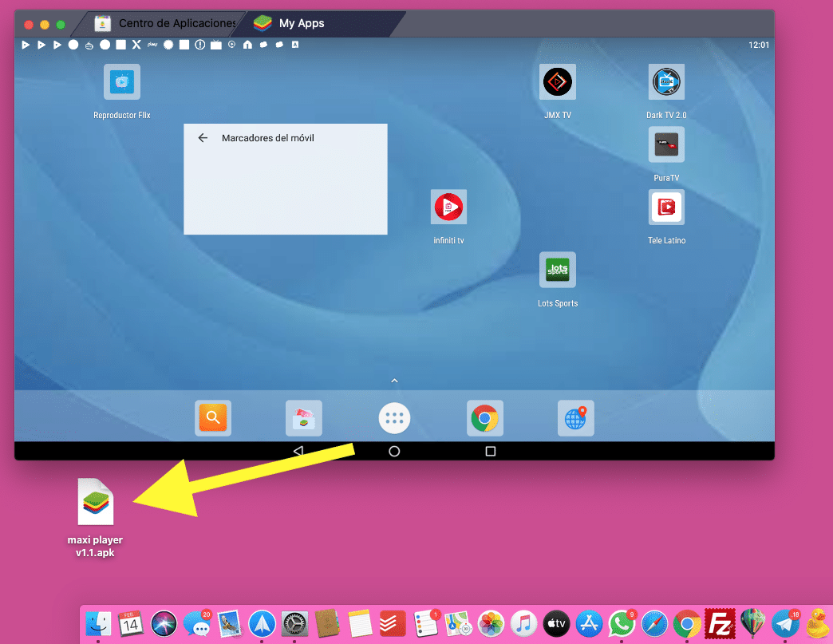Screen dimensions: 833x644
Task: Go back from Marcadores del móvil
Action: pos(203,137)
